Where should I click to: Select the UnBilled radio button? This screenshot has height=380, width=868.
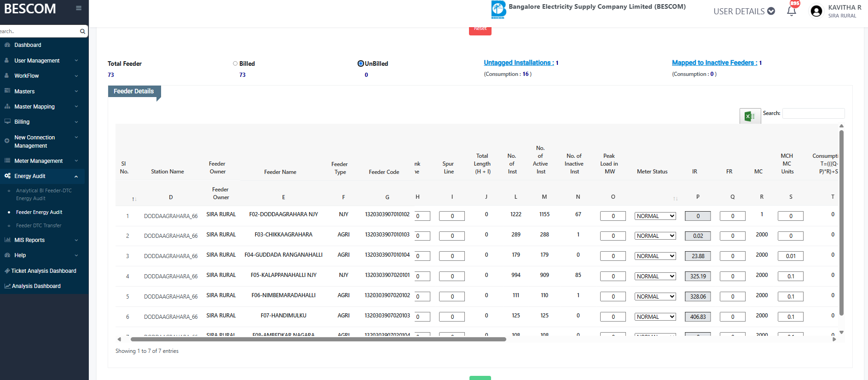(361, 63)
